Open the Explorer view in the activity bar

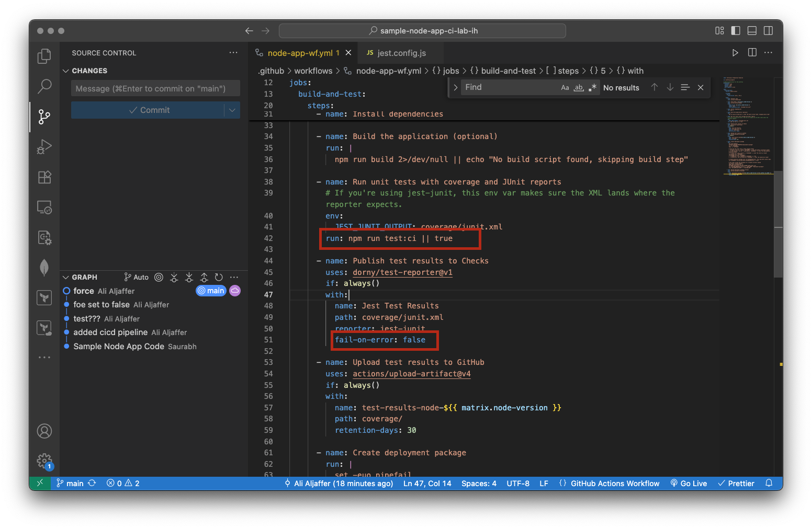click(44, 56)
